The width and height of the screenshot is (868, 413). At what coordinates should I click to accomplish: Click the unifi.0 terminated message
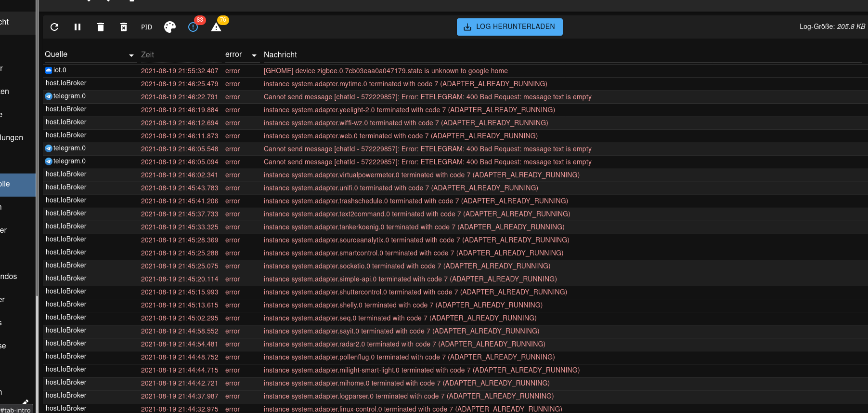pos(401,188)
